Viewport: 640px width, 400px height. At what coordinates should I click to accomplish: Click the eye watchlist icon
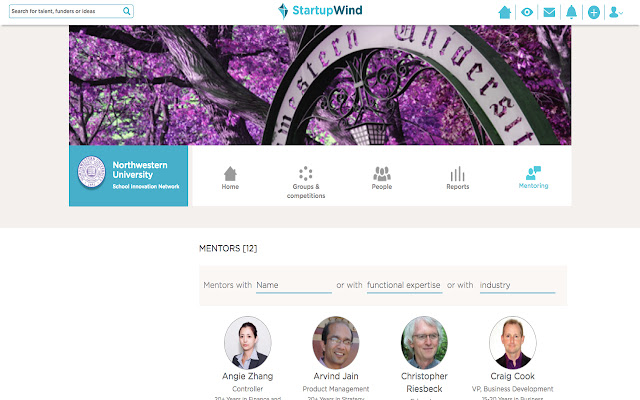coord(527,12)
